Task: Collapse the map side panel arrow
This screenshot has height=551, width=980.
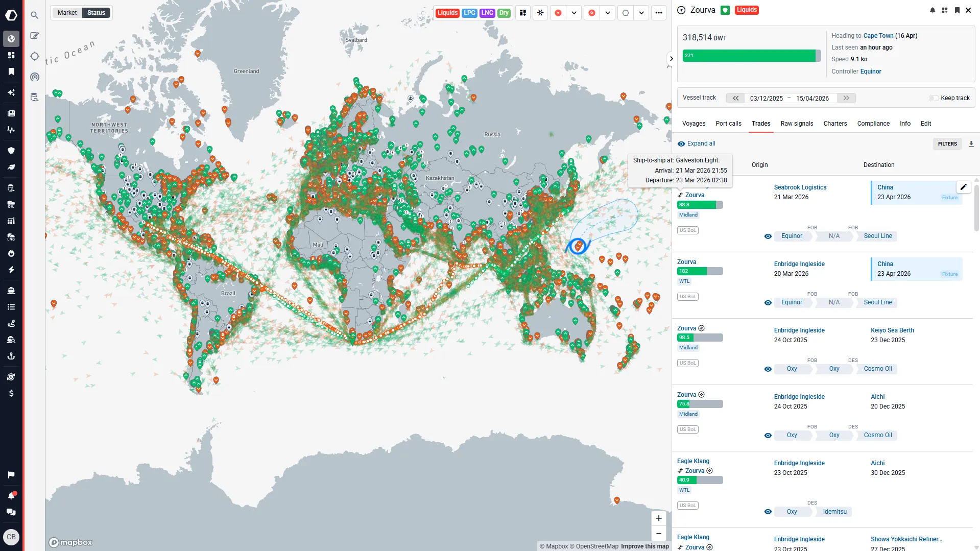Action: pos(671,59)
